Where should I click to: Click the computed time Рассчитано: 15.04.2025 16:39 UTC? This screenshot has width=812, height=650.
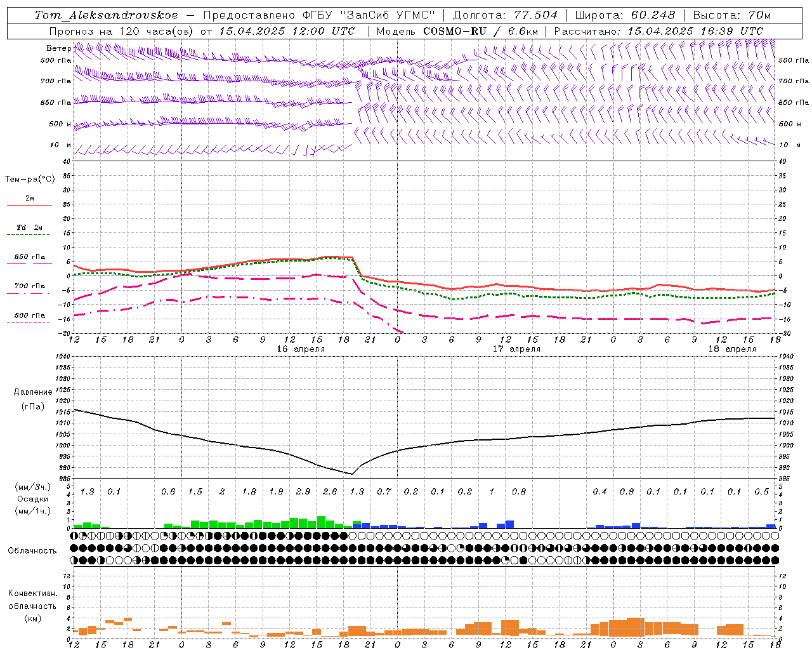click(658, 31)
